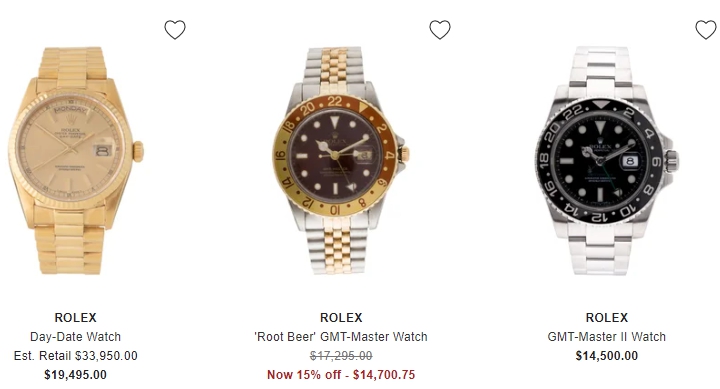The width and height of the screenshot is (720, 389).
Task: Click the $19,495.00 price
Action: 75,375
